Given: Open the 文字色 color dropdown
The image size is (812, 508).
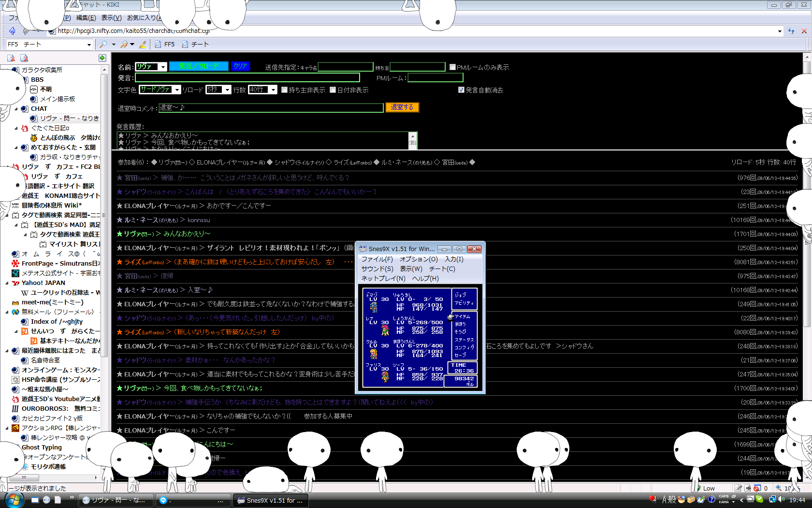Looking at the screenshot, I should (x=177, y=90).
